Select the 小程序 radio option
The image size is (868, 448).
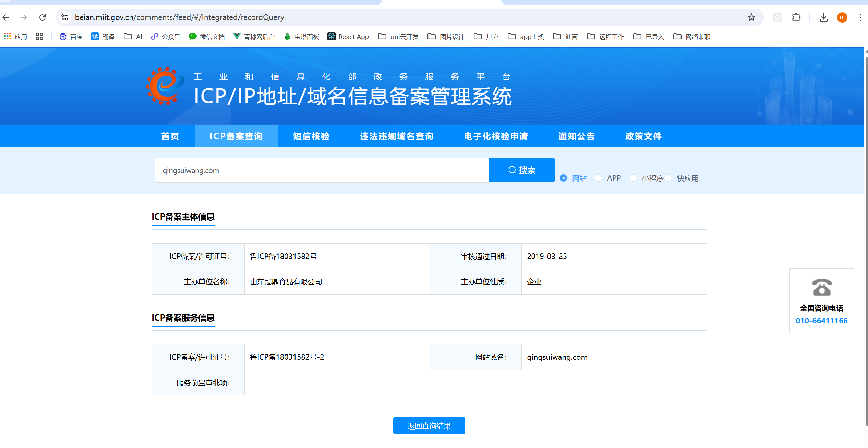633,178
